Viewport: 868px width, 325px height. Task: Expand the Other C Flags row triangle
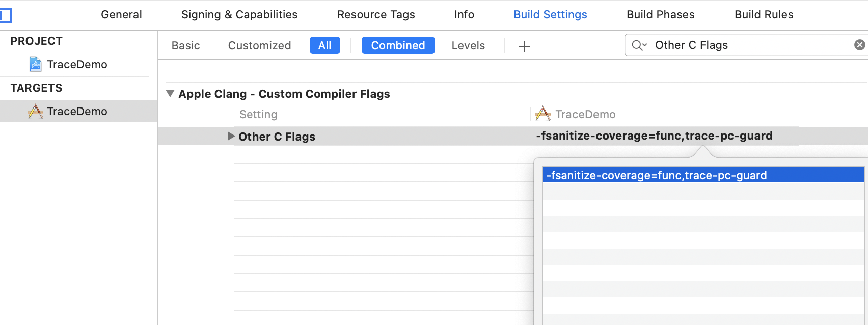[231, 136]
